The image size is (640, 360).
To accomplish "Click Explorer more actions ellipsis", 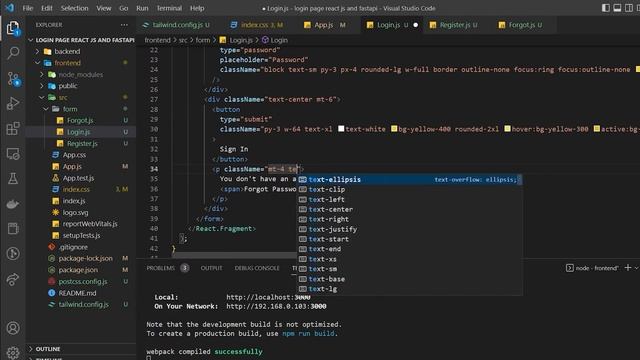I will coord(124,25).
